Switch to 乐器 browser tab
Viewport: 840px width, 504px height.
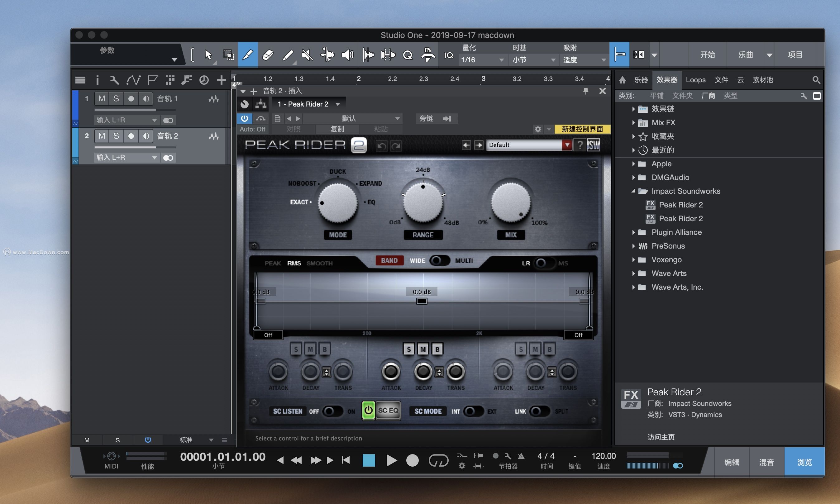point(641,80)
